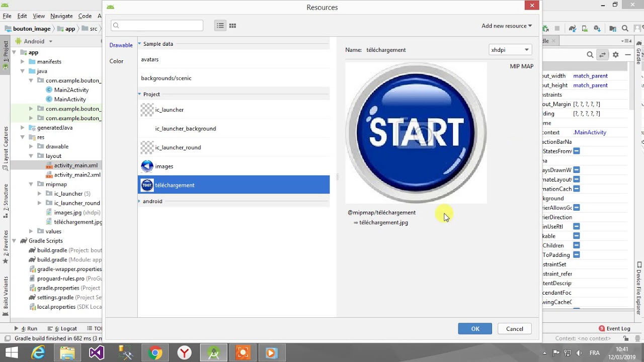Click the attributes panel search icon
The height and width of the screenshot is (362, 644).
(x=590, y=55)
